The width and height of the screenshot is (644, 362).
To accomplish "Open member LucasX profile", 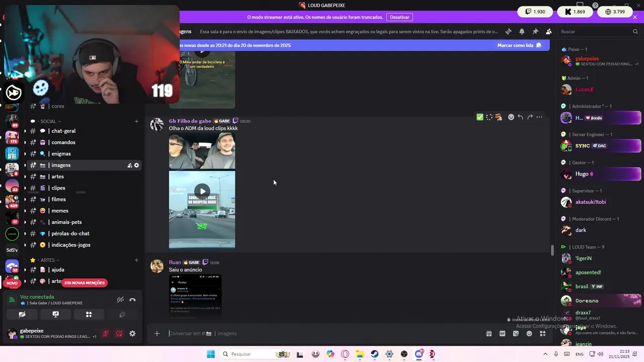I will 600,89.
